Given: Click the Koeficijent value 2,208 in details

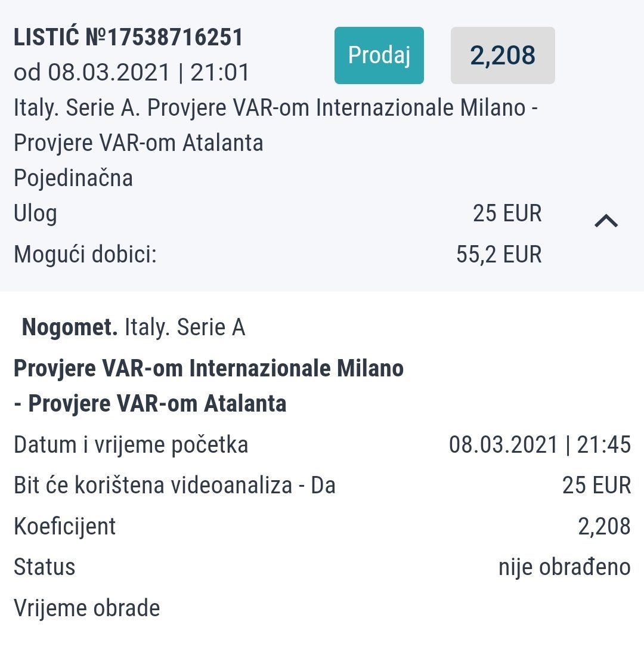Looking at the screenshot, I should [x=604, y=527].
